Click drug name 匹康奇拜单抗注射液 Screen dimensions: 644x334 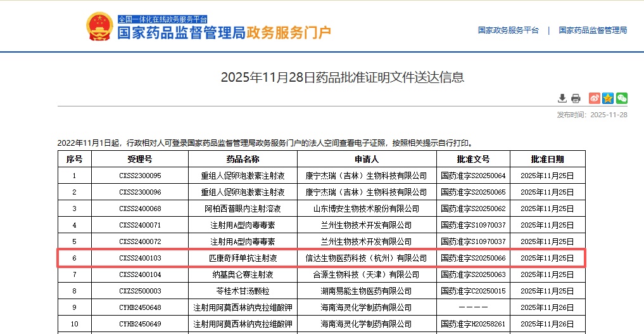[243, 258]
